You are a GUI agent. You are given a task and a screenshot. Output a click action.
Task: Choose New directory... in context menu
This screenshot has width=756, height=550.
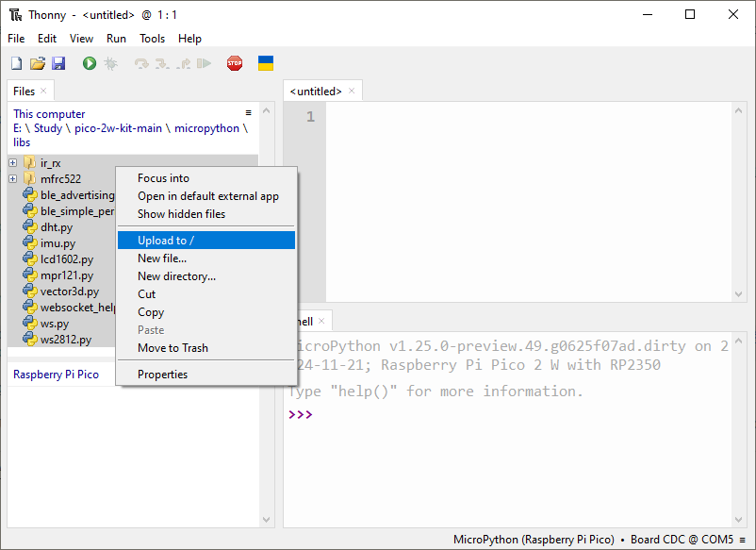pos(206,276)
